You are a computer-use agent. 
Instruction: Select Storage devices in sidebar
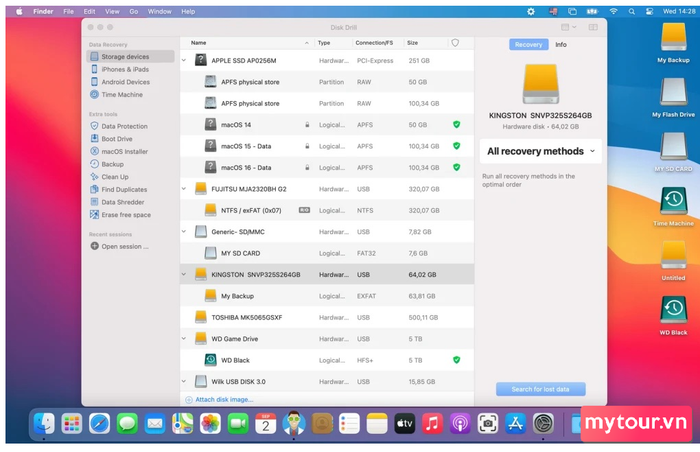130,57
